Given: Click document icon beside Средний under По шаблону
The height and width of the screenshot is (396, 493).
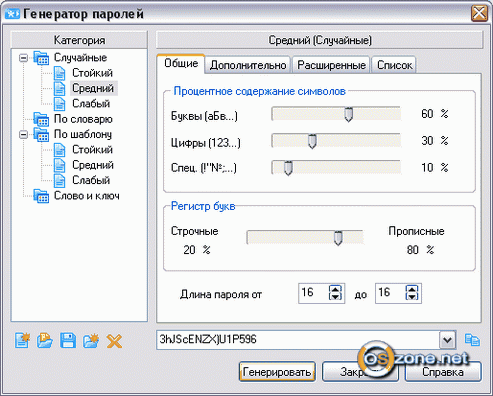Looking at the screenshot, I should click(60, 165).
